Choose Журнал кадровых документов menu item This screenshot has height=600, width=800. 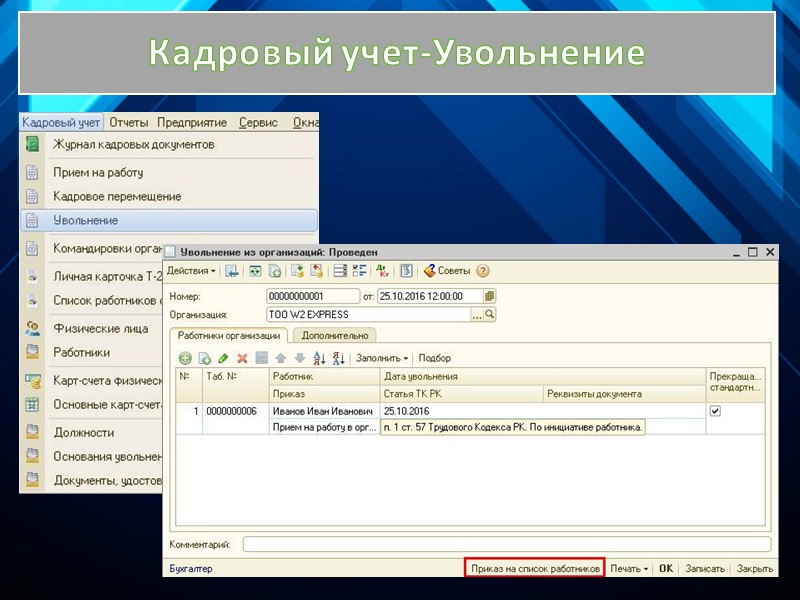pyautogui.click(x=134, y=144)
